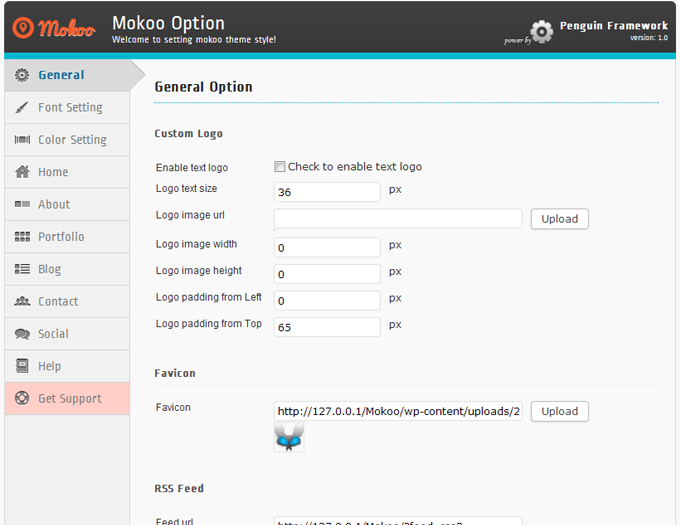
Task: Open the About settings tab
Action: pos(54,204)
